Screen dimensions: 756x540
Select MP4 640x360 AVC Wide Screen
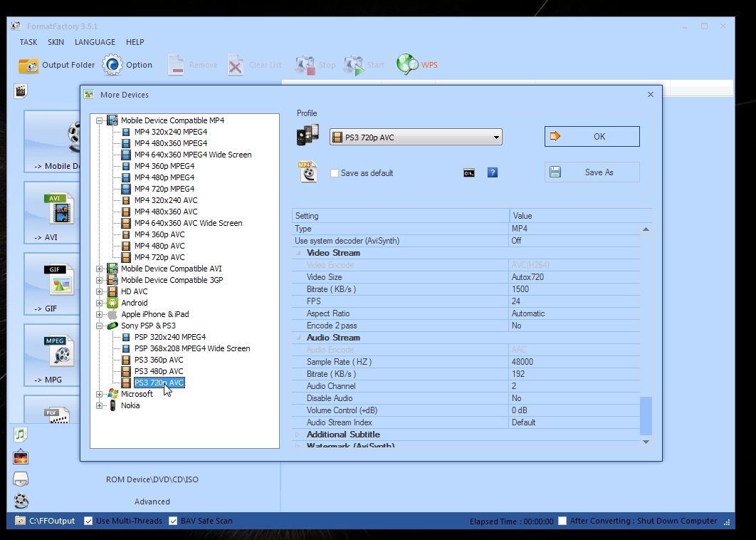[x=188, y=223]
